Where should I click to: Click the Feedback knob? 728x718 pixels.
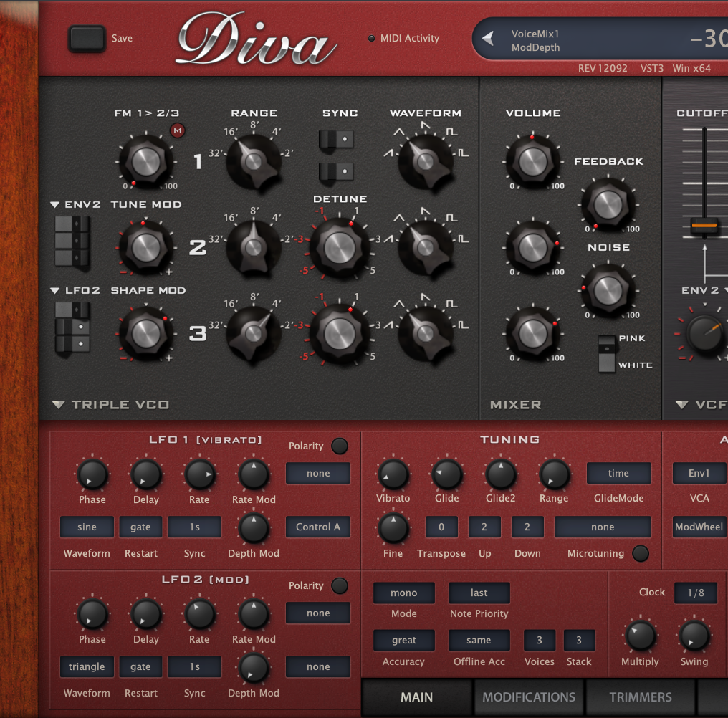[x=608, y=204]
